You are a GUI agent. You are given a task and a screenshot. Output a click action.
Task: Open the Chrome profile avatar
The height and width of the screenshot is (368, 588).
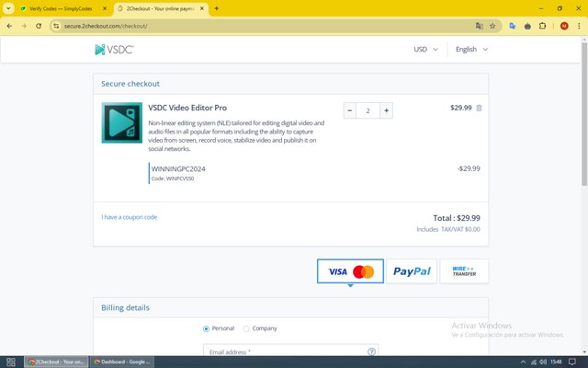point(564,26)
